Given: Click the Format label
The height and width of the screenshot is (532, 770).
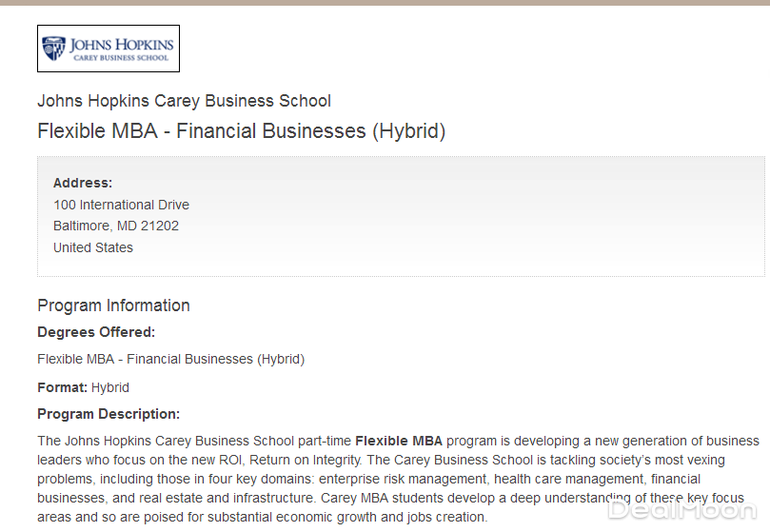Looking at the screenshot, I should pyautogui.click(x=63, y=387).
